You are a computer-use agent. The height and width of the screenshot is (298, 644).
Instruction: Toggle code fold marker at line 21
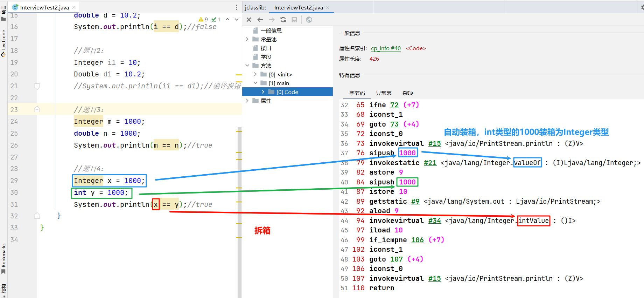[x=37, y=86]
